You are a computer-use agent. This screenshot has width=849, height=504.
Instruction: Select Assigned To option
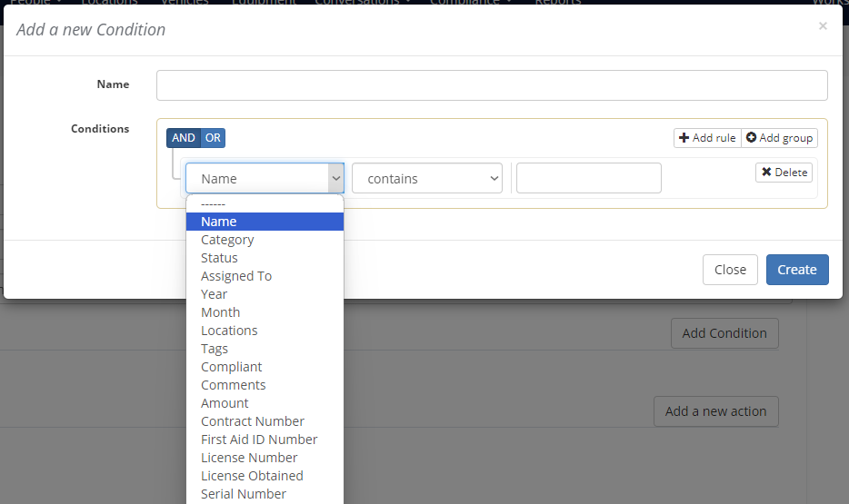tap(265, 276)
